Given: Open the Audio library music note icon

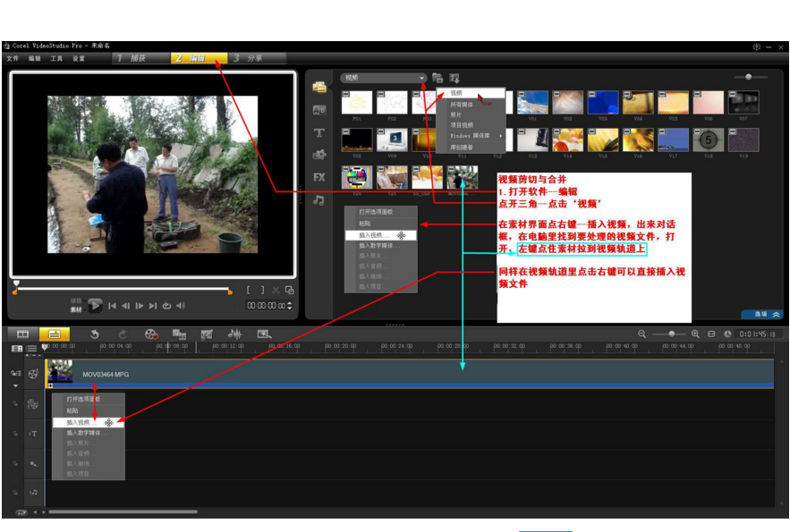Looking at the screenshot, I should 319,200.
